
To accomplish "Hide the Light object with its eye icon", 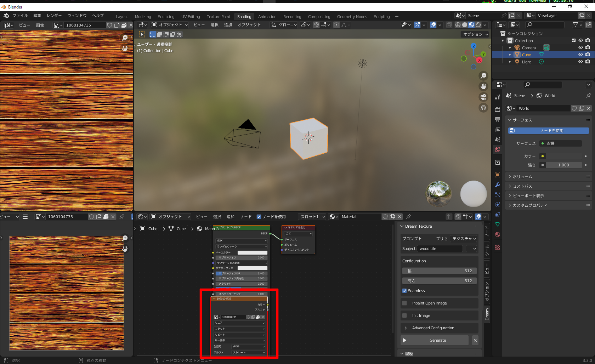I will click(580, 62).
